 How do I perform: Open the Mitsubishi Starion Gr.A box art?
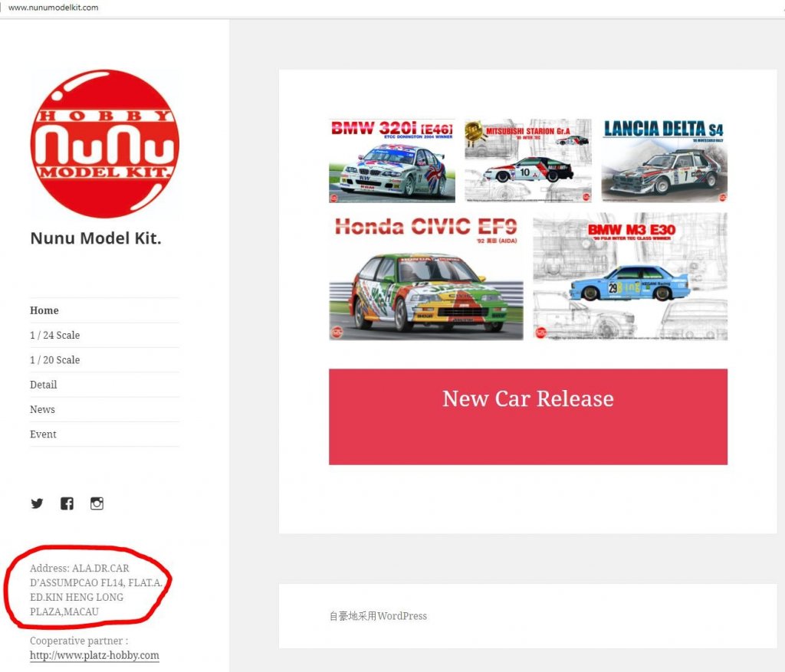tap(528, 161)
